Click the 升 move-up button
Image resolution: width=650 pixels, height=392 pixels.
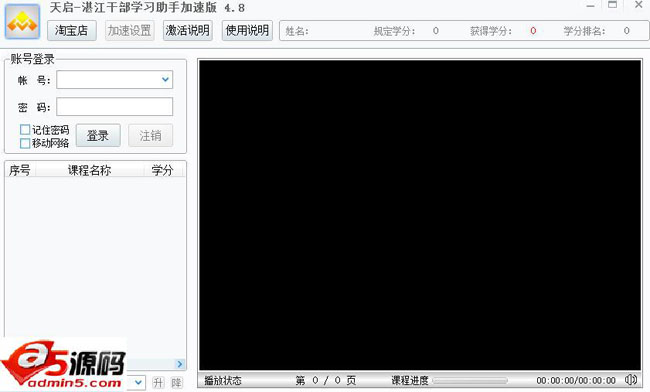pyautogui.click(x=158, y=382)
